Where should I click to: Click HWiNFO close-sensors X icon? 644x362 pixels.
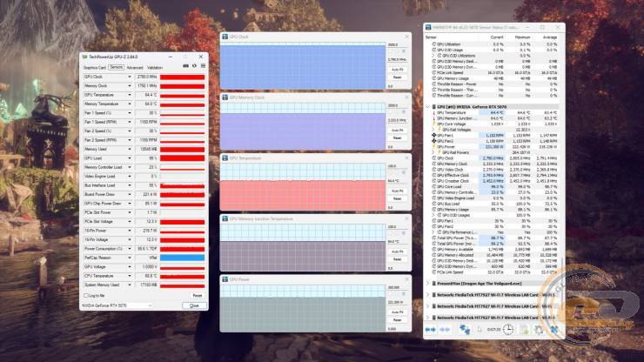click(554, 330)
